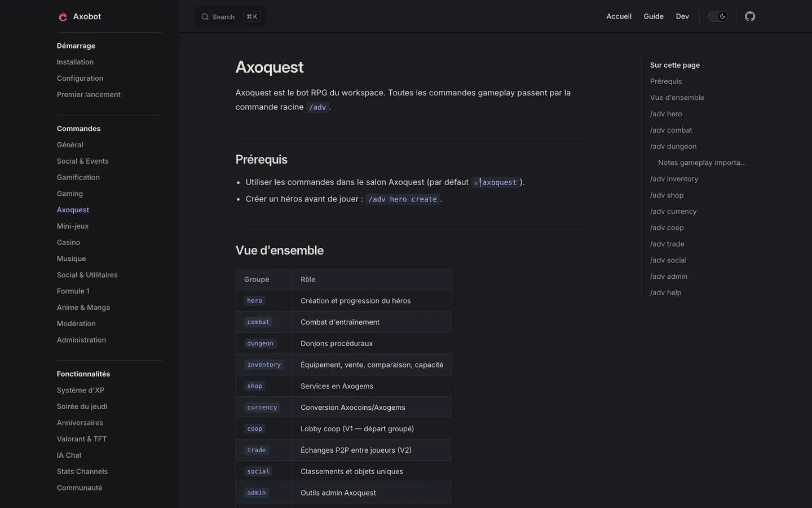This screenshot has width=812, height=508.
Task: Open the Stats Channels page
Action: tap(82, 472)
